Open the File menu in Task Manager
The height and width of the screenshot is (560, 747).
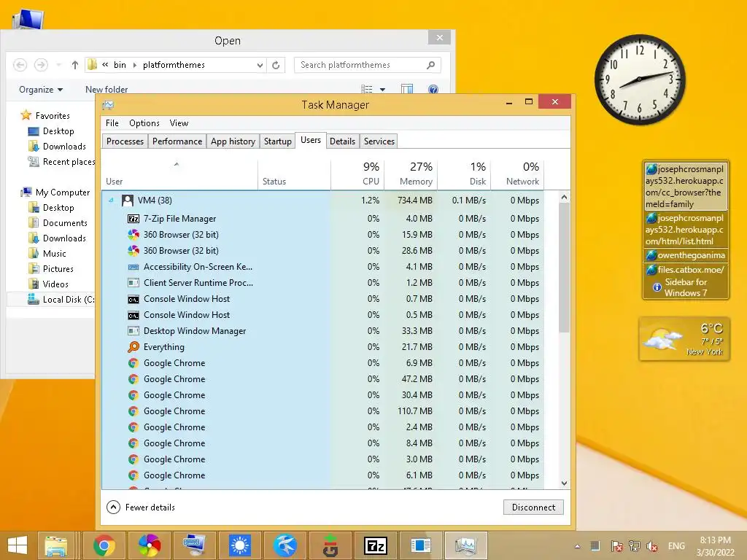tap(112, 123)
